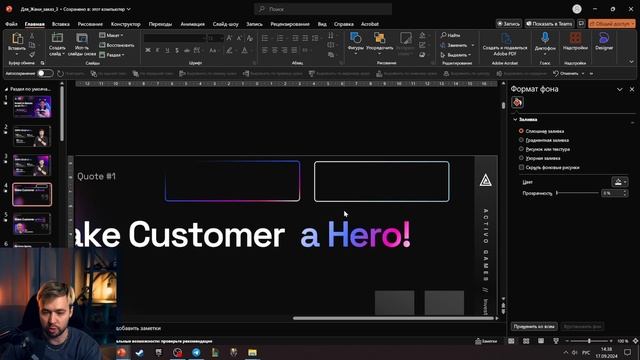Open the Раздел section dropdown
640x360 pixels.
(112, 55)
